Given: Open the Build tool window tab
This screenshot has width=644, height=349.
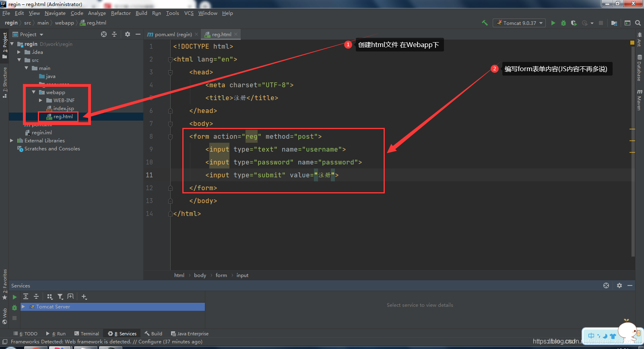Looking at the screenshot, I should coord(153,334).
